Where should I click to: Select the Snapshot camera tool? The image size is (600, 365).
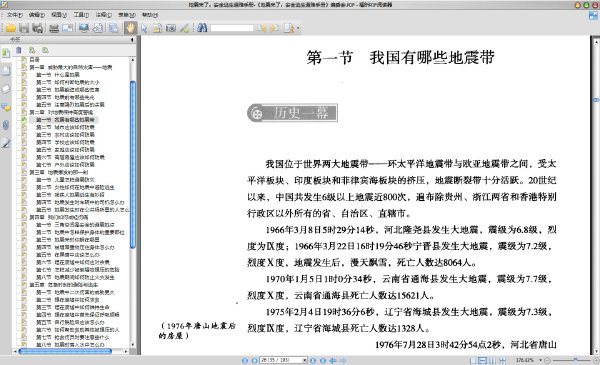pos(171,28)
